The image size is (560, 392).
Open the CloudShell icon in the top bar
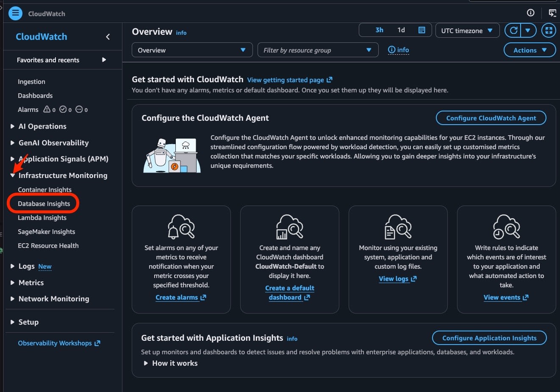(x=552, y=13)
